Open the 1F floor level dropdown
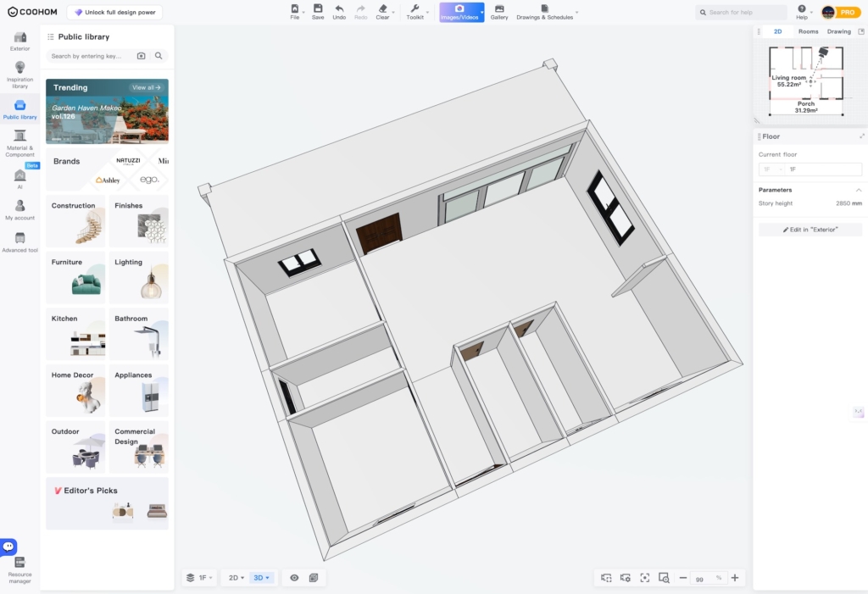This screenshot has height=594, width=868. coord(200,578)
